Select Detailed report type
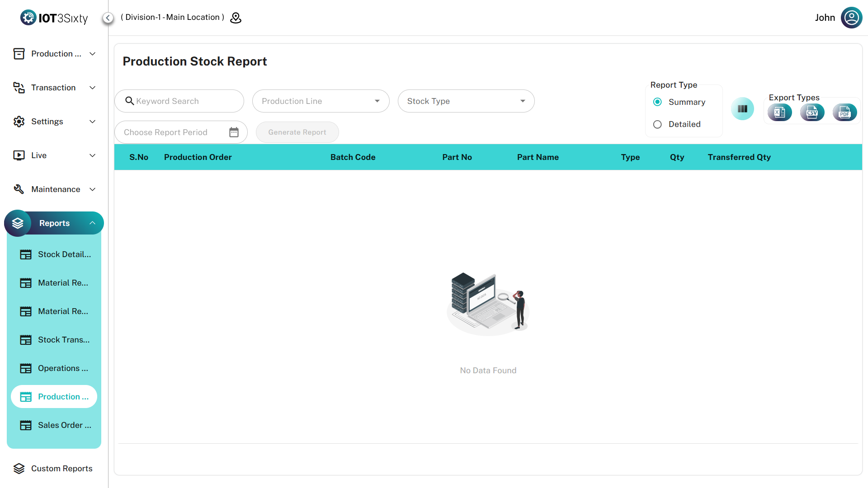 point(658,124)
